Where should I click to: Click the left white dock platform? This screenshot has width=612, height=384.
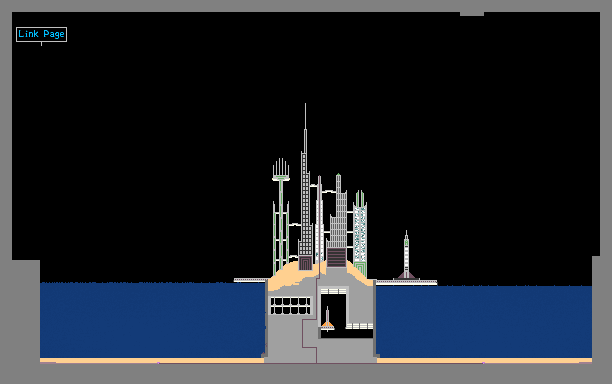(251, 280)
